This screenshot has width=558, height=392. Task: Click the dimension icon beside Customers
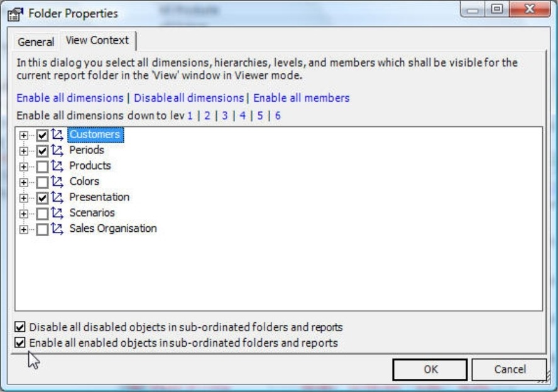pos(58,134)
